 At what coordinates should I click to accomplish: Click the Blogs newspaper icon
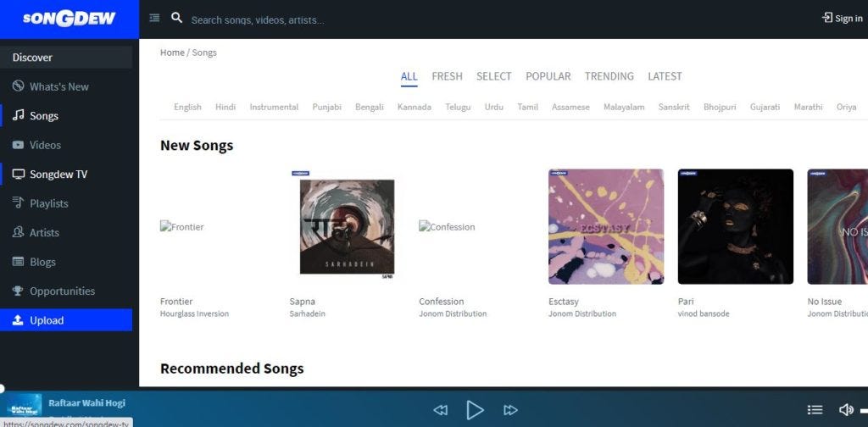click(19, 261)
